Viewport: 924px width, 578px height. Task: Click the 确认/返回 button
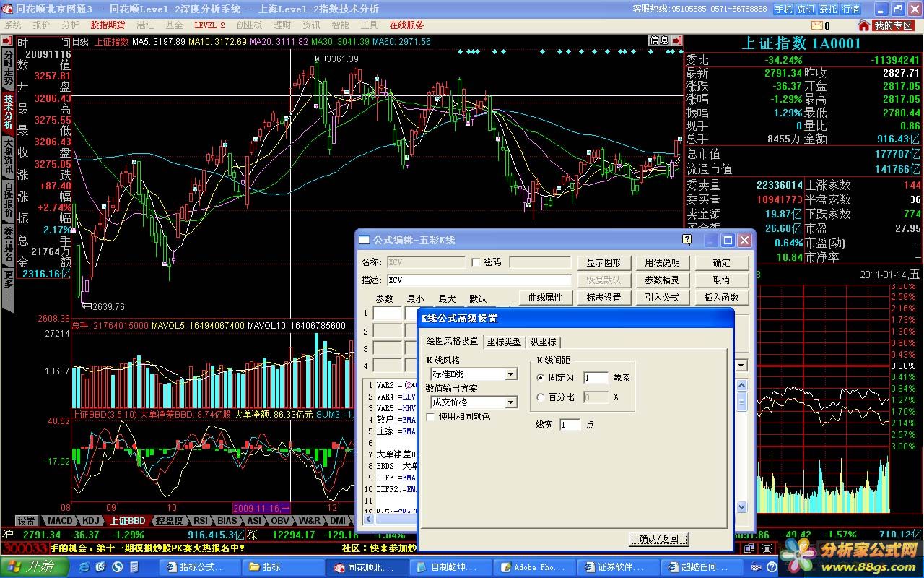tap(659, 539)
